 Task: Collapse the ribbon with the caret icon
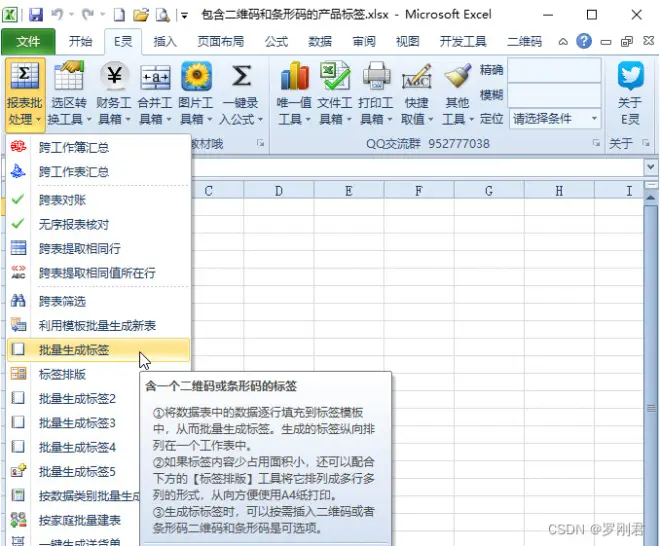[563, 42]
